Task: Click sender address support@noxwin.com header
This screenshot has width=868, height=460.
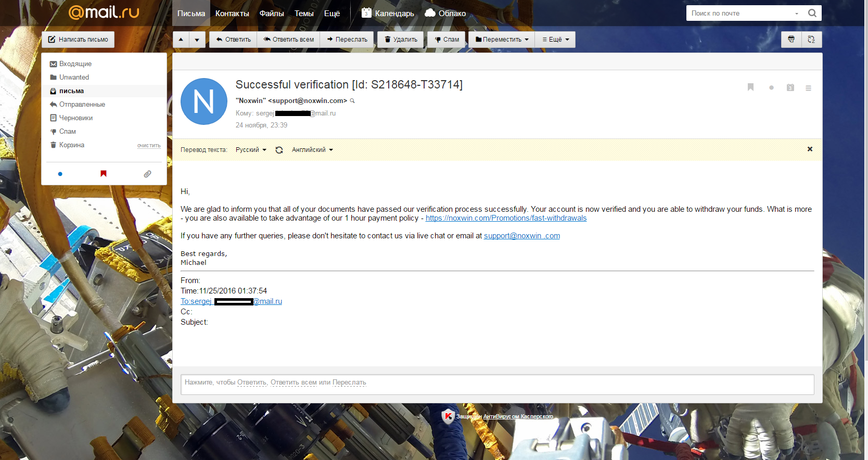Action: click(307, 101)
